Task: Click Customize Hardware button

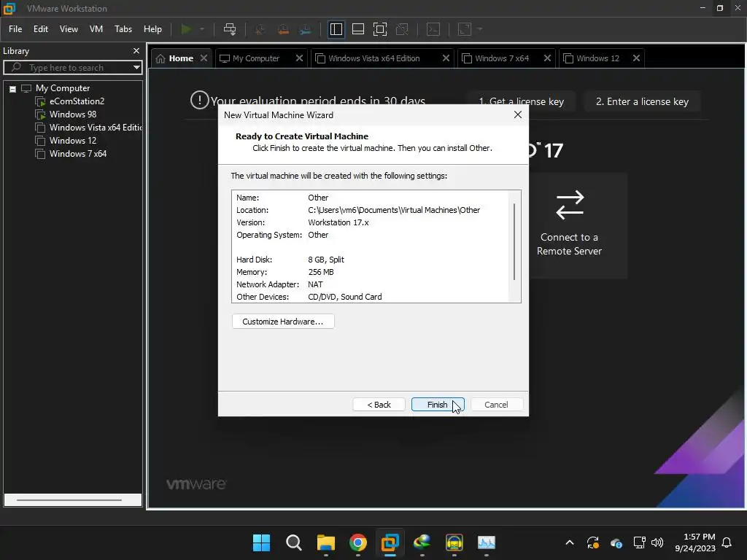Action: coord(283,322)
